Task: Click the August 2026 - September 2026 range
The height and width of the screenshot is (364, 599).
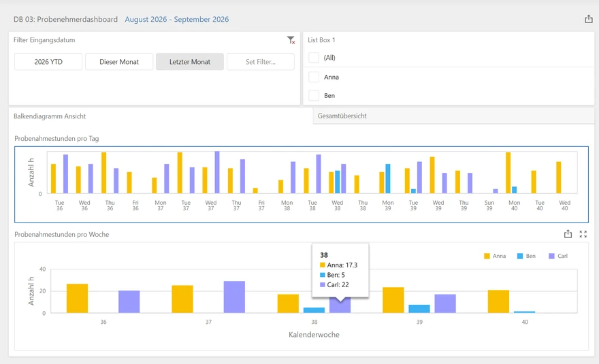Action: click(x=177, y=20)
